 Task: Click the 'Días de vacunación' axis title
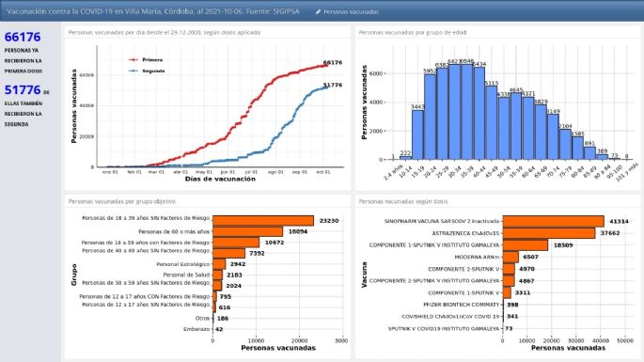pos(220,179)
